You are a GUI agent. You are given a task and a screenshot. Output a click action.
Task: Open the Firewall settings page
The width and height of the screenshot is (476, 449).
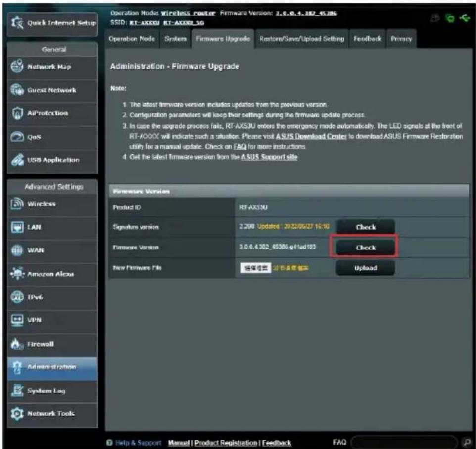(52, 344)
